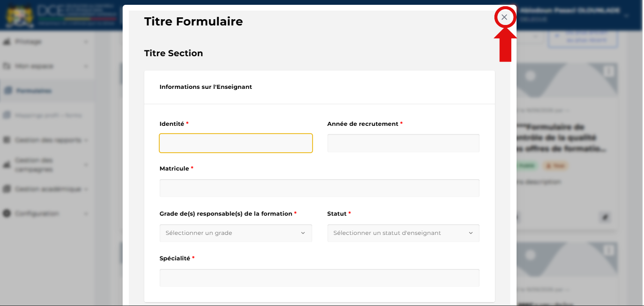644x306 pixels.
Task: Click the Configuration gear icon in the sidebar
Action: (7, 214)
